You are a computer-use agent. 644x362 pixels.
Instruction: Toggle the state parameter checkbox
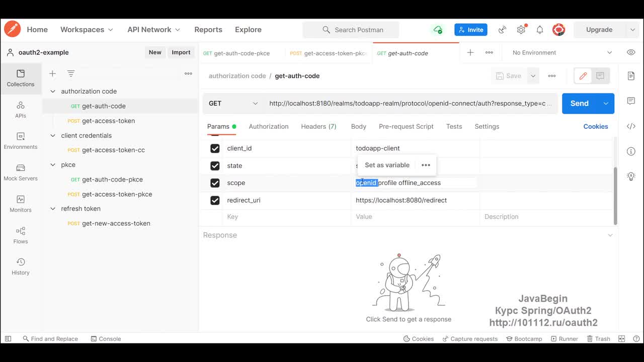(215, 165)
